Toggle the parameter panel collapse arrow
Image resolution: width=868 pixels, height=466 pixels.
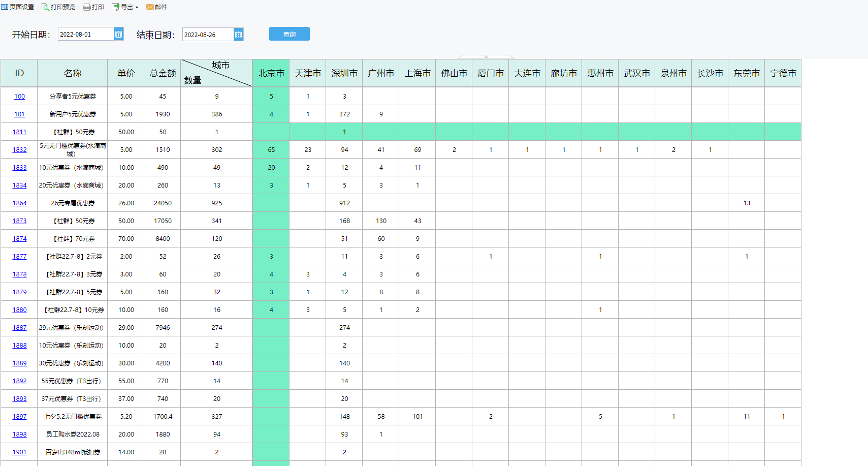click(x=486, y=56)
